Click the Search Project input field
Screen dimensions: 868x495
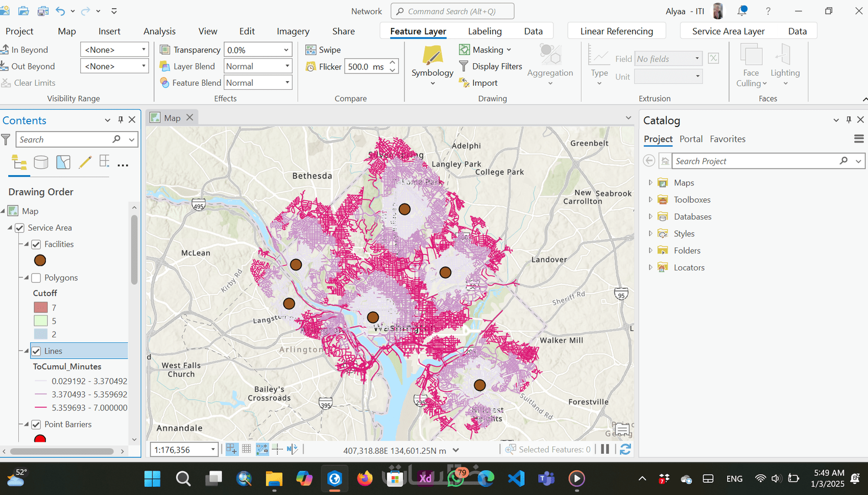coord(755,161)
